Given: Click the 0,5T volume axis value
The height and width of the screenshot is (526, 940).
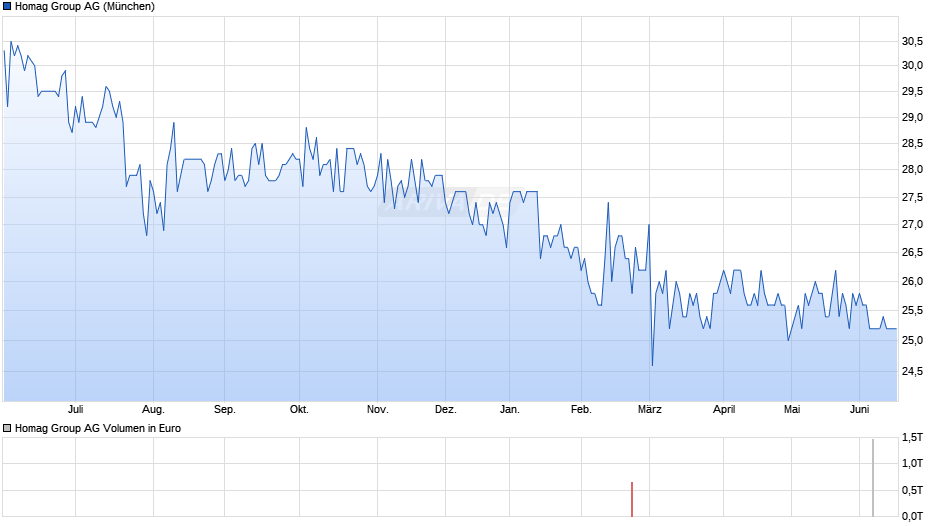Looking at the screenshot, I should (x=912, y=491).
